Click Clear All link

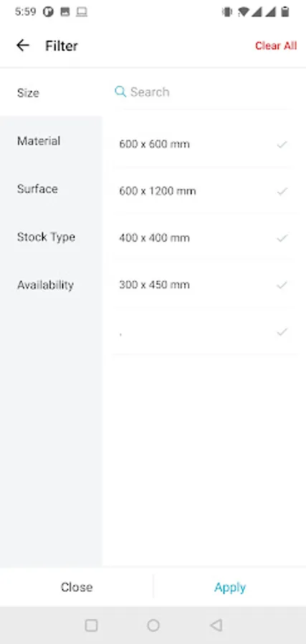(276, 46)
